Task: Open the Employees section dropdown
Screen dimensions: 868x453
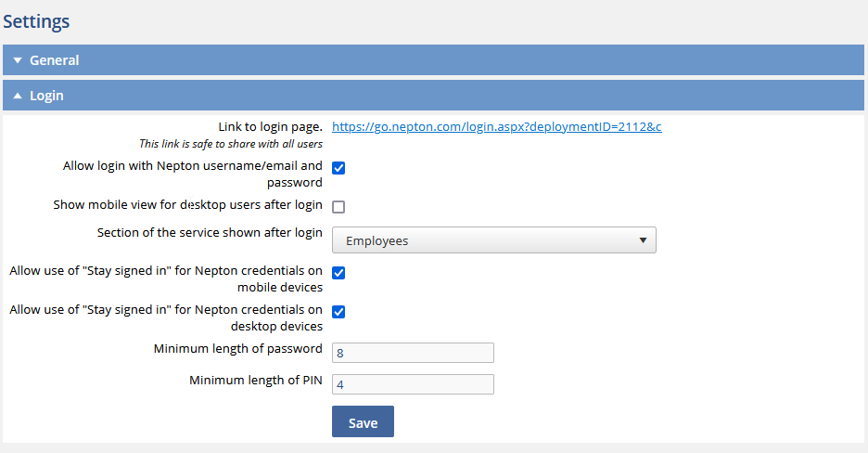Action: click(493, 240)
